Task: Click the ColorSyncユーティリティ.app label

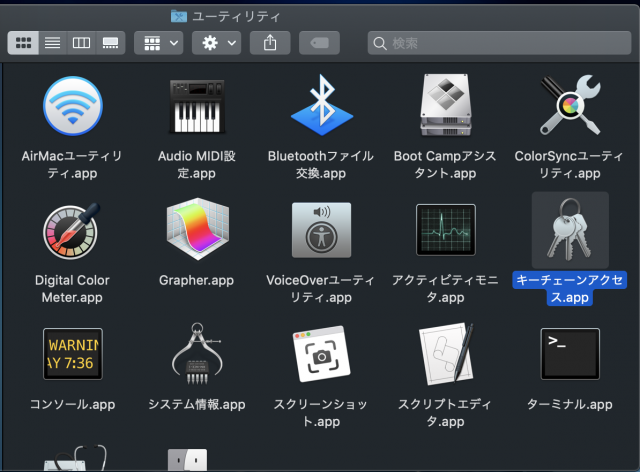Action: pos(569,165)
